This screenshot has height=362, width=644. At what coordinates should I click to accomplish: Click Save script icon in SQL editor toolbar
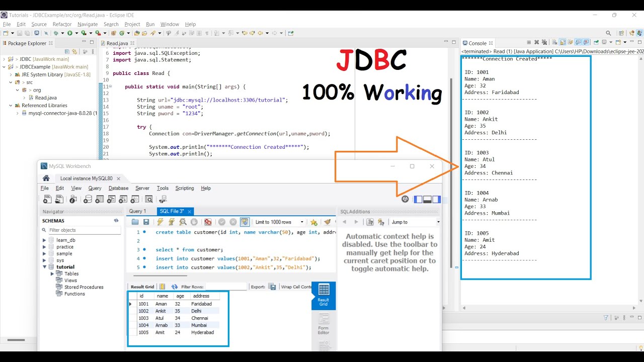146,222
